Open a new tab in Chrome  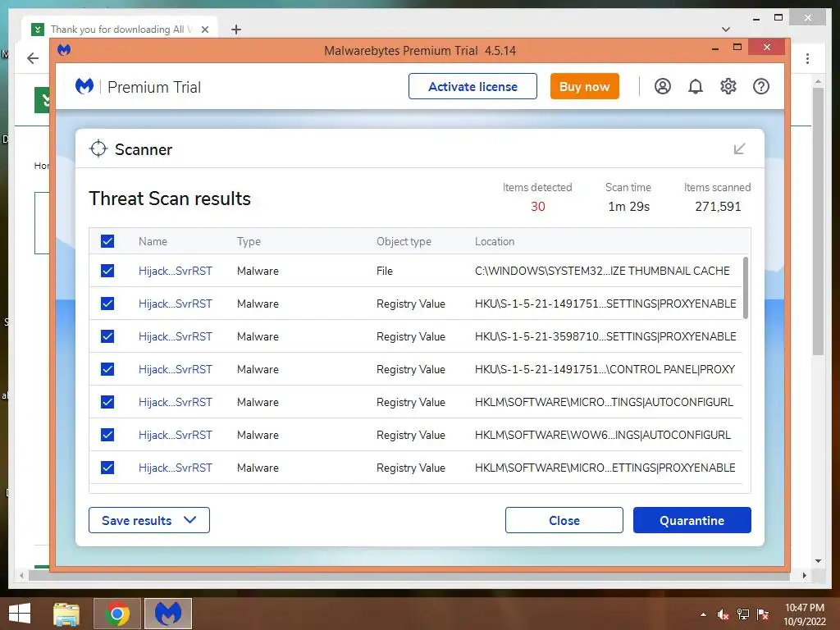click(235, 30)
